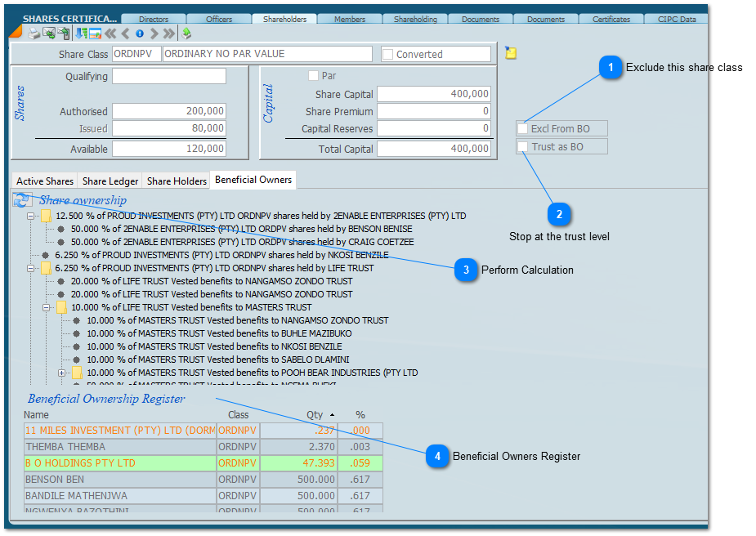Toggle the Converted checkbox
Screen dimensions: 756x536
pyautogui.click(x=388, y=55)
